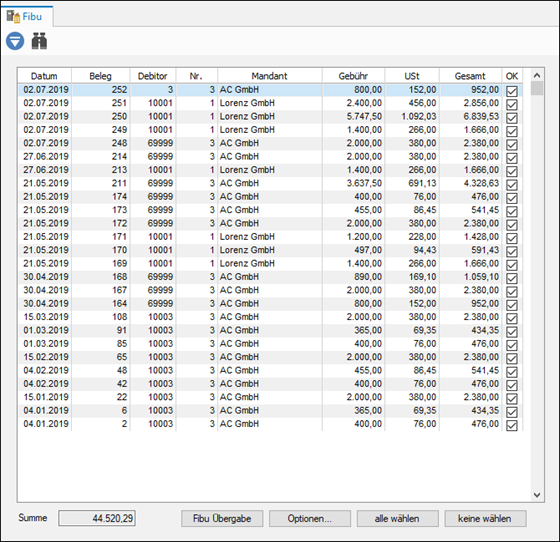
Task: Toggle OK checkbox for Beleg 249
Action: coord(512,131)
